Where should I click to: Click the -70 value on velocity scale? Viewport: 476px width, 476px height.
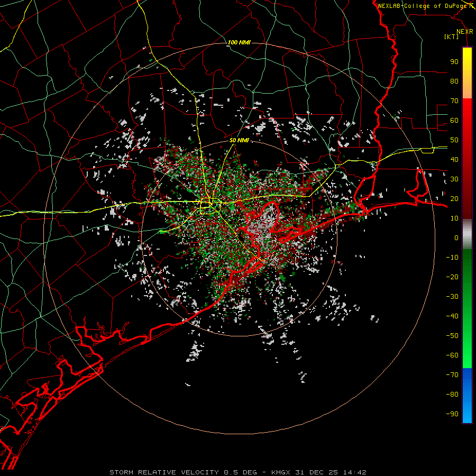point(452,375)
